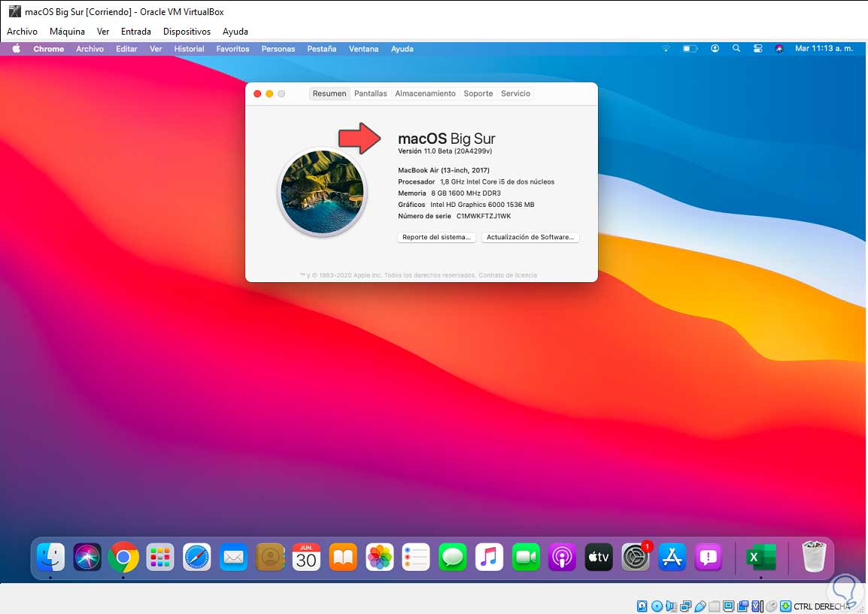The width and height of the screenshot is (868, 614).
Task: Open the Apple menu
Action: point(17,49)
